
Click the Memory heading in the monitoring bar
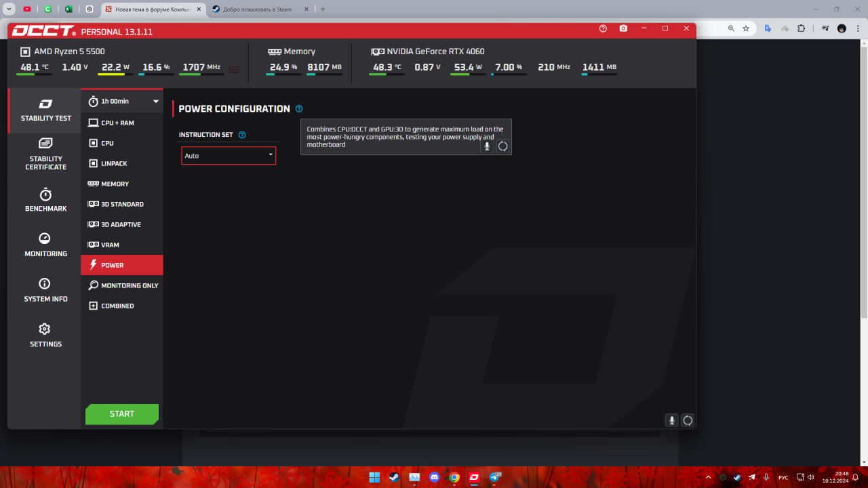point(299,52)
